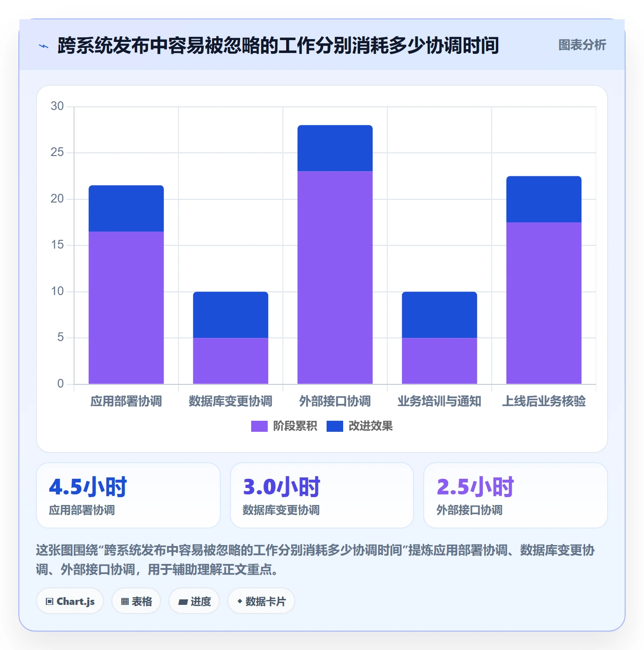644x650 pixels.
Task: Click the 业务培训与通知 x-axis label
Action: 439,401
